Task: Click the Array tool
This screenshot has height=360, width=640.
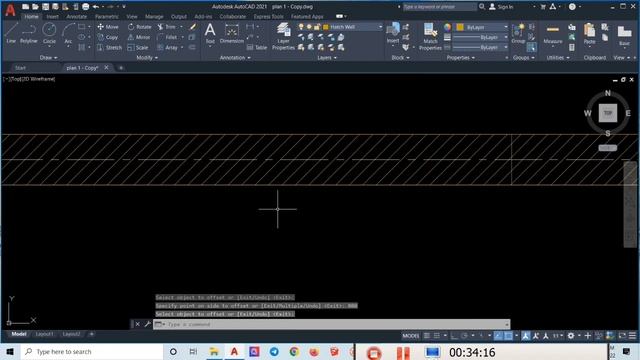Action: (x=167, y=48)
